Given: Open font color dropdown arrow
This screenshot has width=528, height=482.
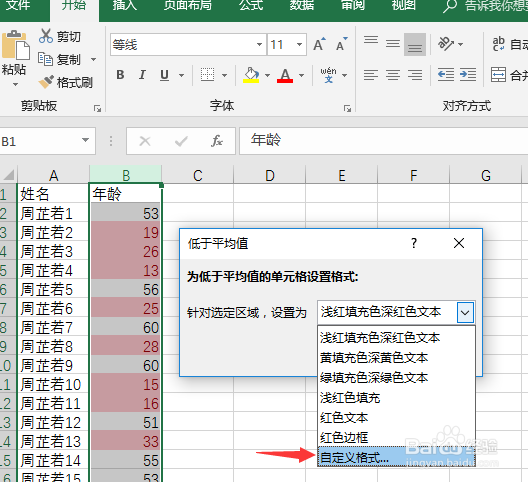Looking at the screenshot, I should 301,75.
